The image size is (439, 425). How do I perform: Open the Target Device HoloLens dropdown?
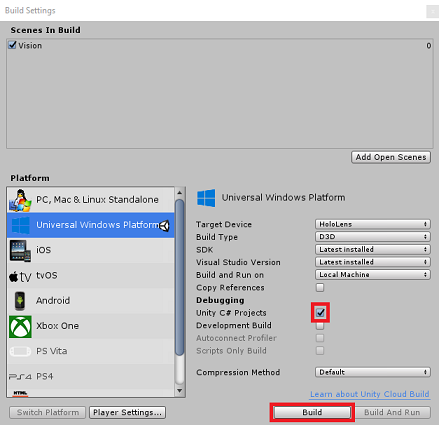(x=373, y=224)
